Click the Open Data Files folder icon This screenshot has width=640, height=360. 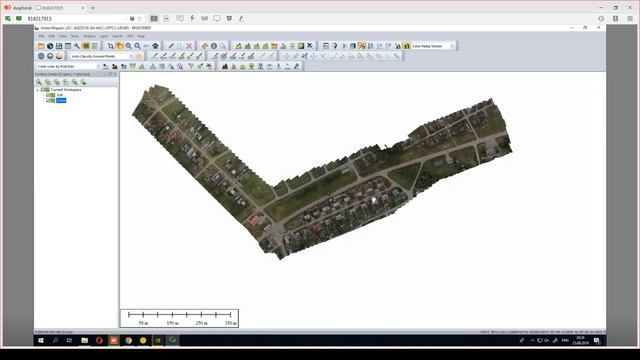click(41, 46)
